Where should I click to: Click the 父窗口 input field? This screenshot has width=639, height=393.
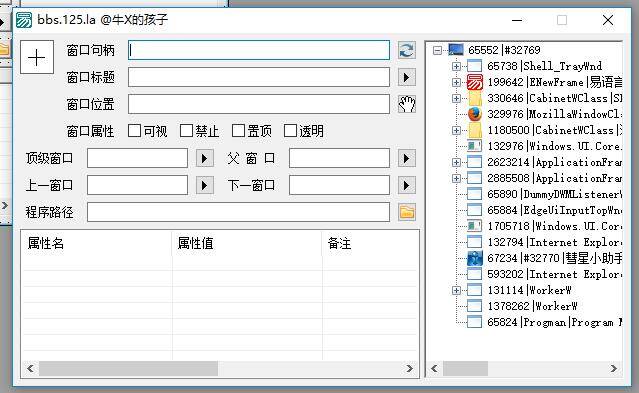[x=339, y=158]
